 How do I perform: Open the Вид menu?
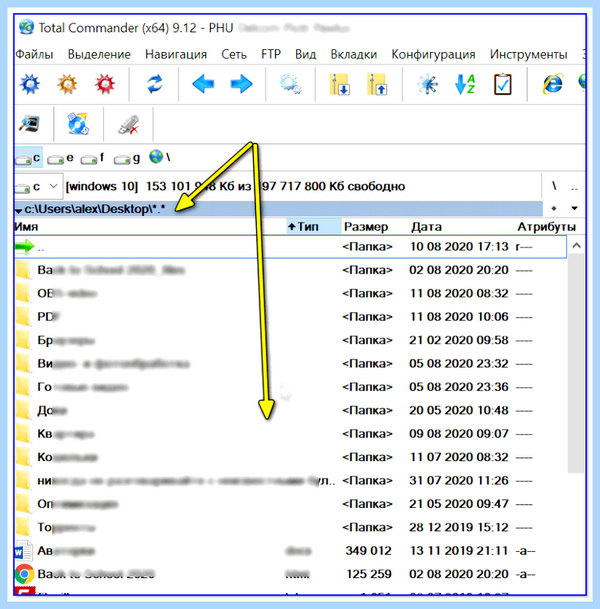pyautogui.click(x=305, y=54)
